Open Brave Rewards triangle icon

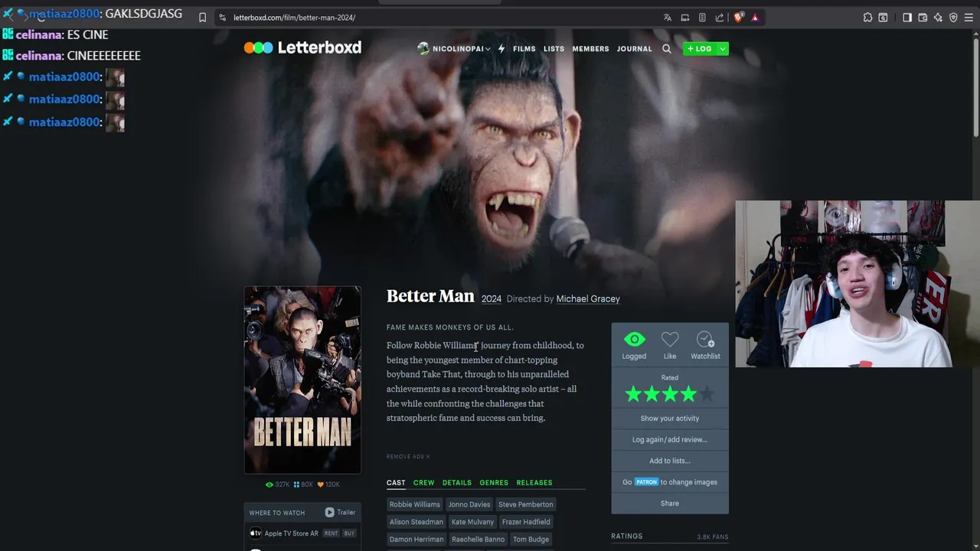pos(755,18)
